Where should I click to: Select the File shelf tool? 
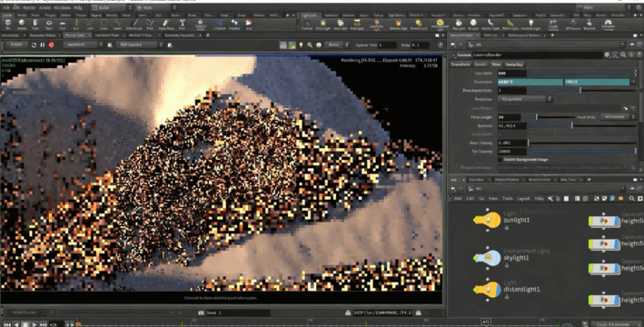(249, 25)
